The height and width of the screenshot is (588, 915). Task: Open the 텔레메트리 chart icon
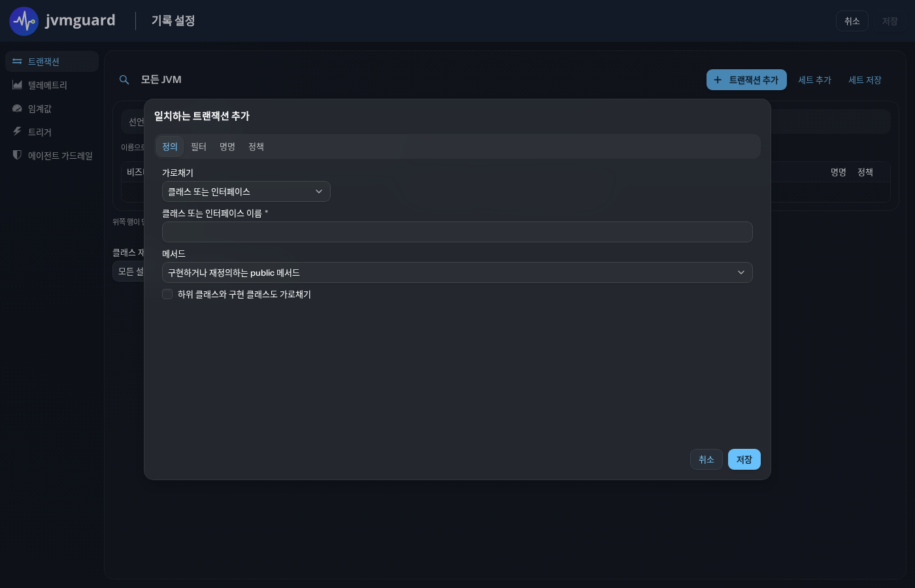17,85
